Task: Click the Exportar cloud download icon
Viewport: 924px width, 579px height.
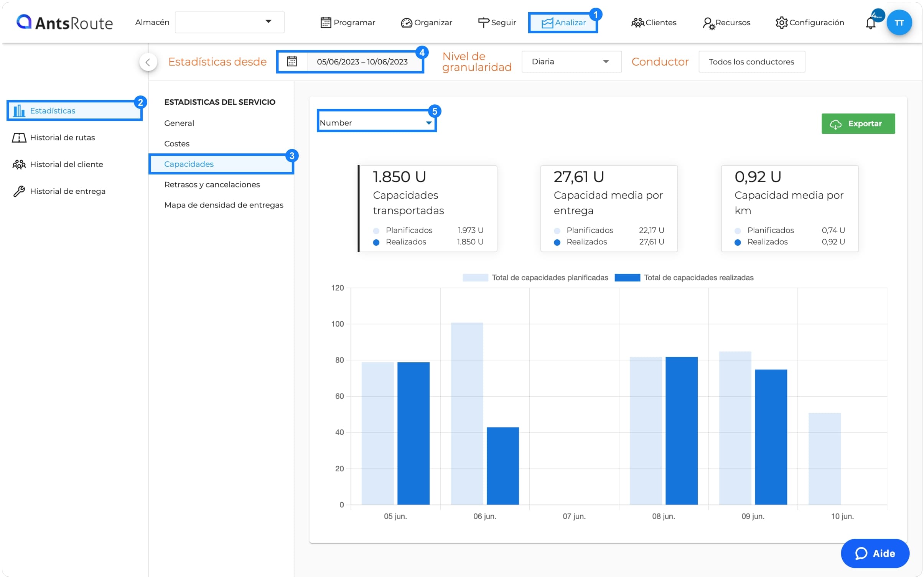Action: coord(835,124)
